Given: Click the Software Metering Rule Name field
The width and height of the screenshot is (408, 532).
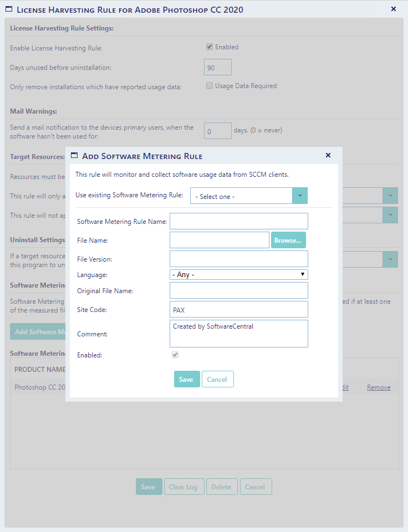Looking at the screenshot, I should coord(238,221).
